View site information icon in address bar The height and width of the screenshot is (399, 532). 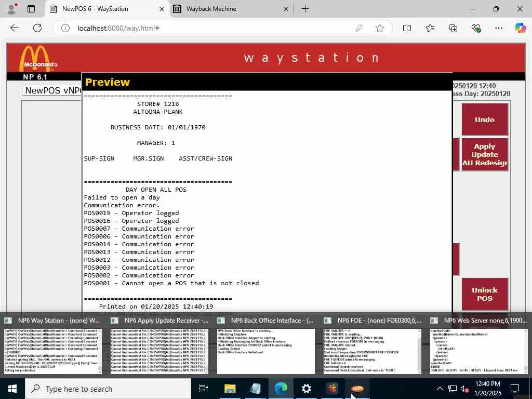[65, 28]
